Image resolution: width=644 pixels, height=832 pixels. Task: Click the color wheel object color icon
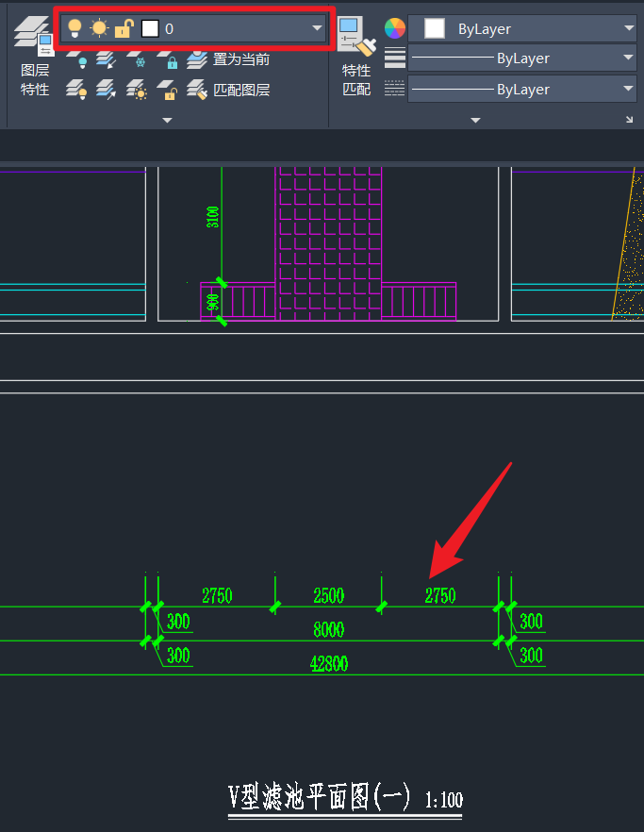tap(394, 28)
